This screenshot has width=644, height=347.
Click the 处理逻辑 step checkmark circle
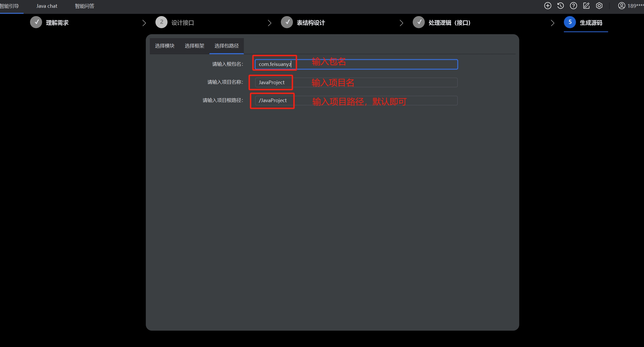click(419, 22)
